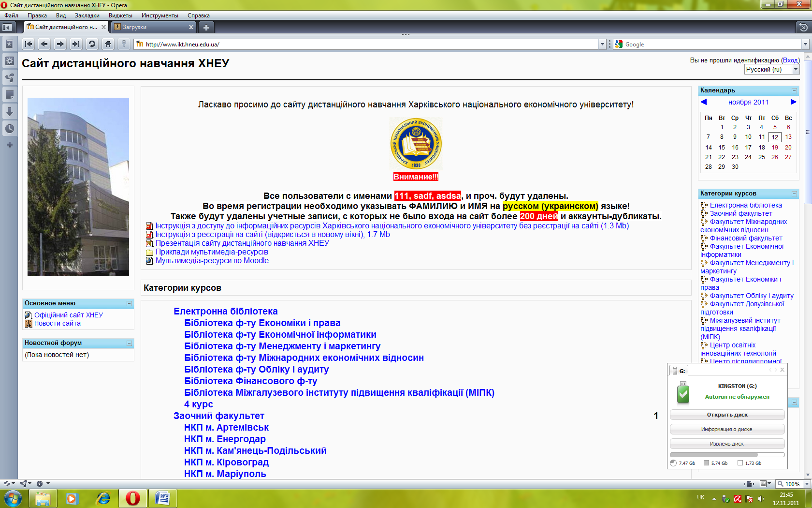This screenshot has width=812, height=508.
Task: Toggle panel sidebar with tab bar button
Action: pyautogui.click(x=7, y=27)
